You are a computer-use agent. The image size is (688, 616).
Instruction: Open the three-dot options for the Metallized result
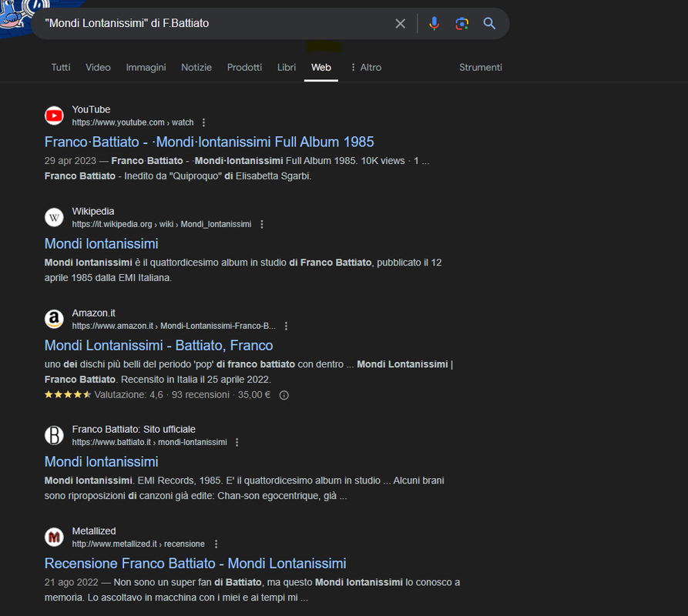(216, 544)
